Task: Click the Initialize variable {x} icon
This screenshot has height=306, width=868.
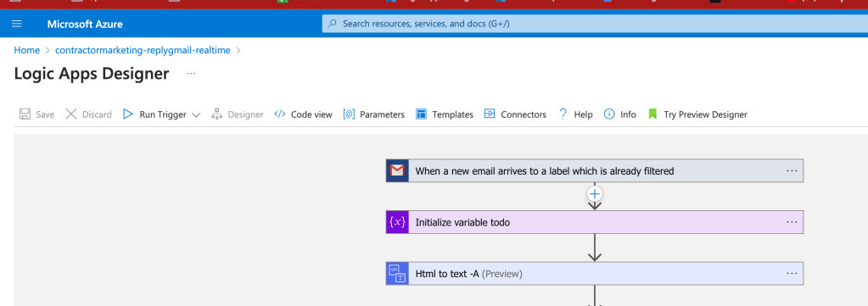Action: 397,222
